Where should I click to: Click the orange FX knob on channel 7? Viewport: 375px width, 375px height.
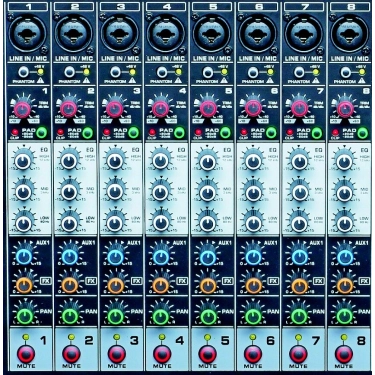coord(299,285)
